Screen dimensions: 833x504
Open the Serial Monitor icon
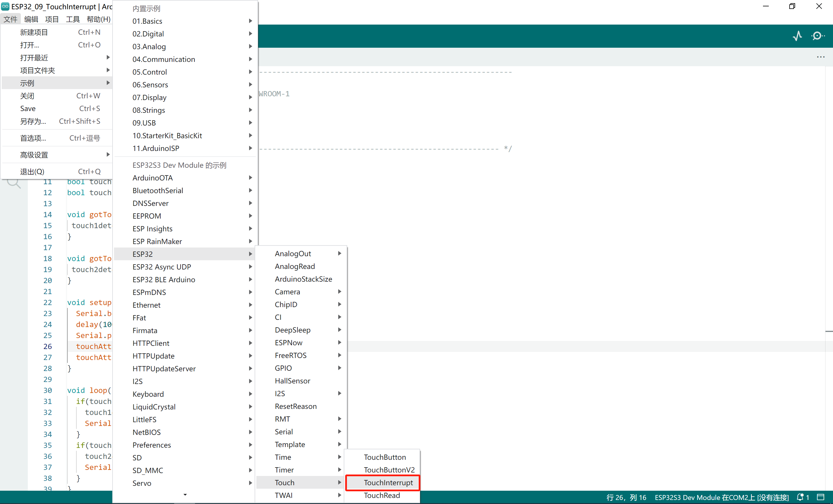[817, 36]
